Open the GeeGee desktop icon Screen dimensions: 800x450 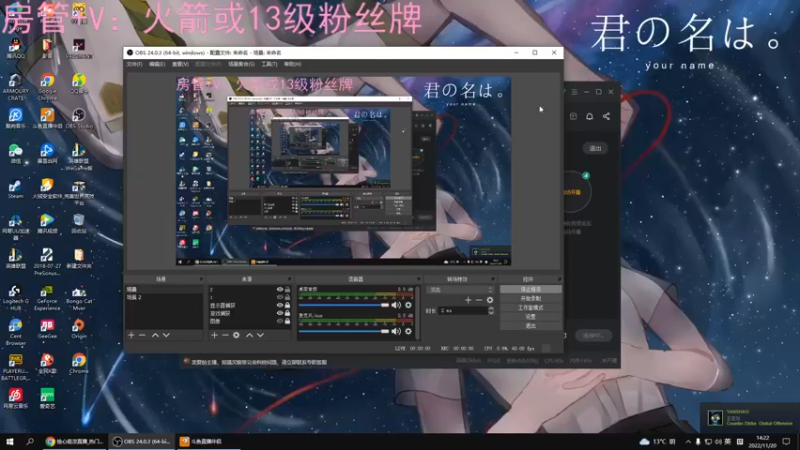tap(47, 329)
